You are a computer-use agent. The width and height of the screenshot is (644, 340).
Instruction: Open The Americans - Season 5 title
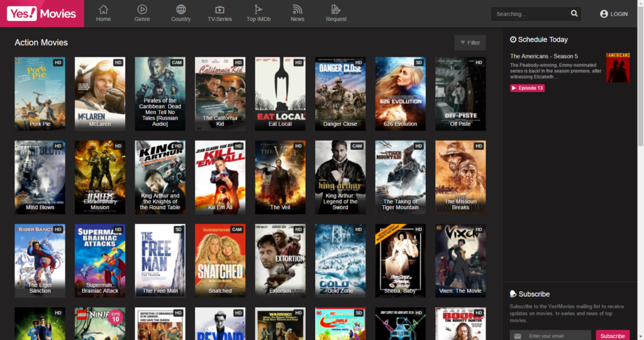[544, 56]
